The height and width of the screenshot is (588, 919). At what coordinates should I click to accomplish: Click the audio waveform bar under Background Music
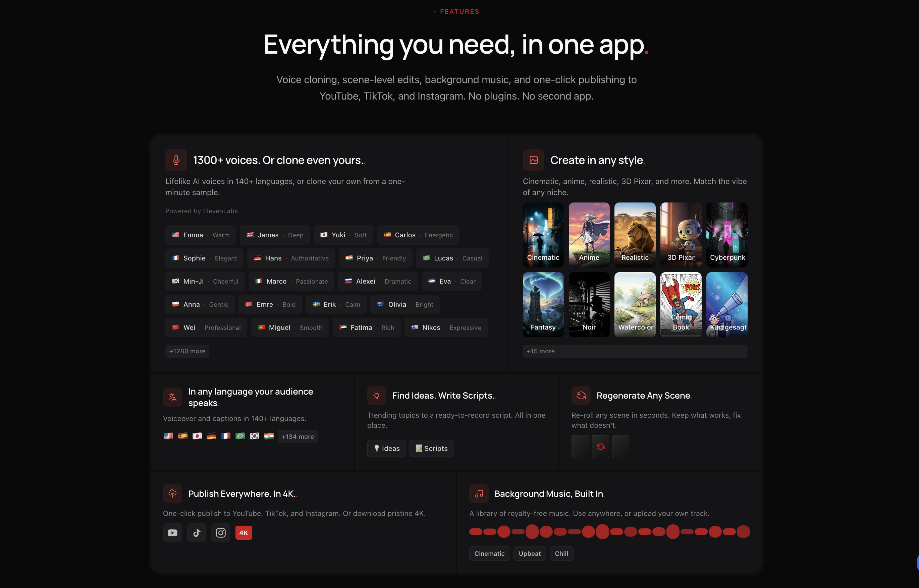(609, 531)
